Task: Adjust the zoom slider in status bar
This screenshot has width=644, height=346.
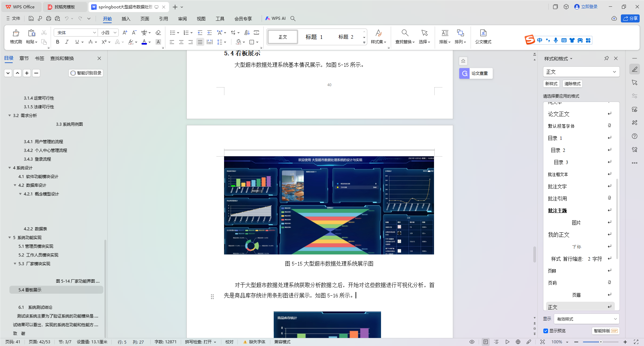Action: pos(601,342)
